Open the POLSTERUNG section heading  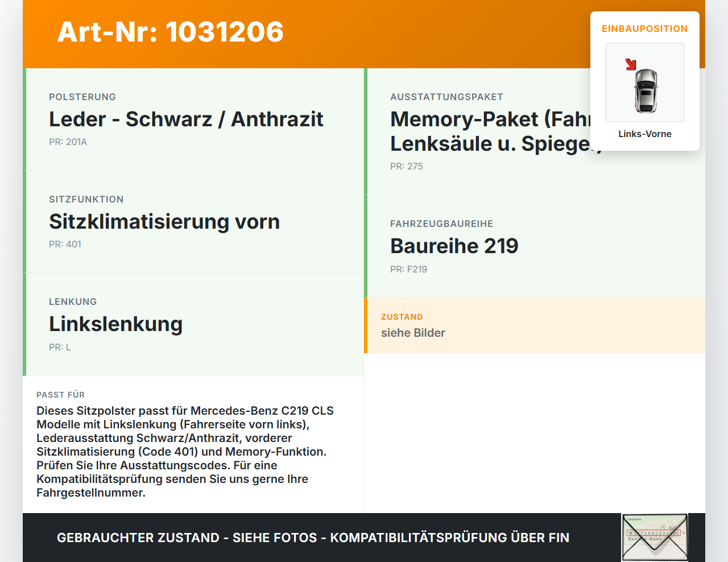point(82,97)
